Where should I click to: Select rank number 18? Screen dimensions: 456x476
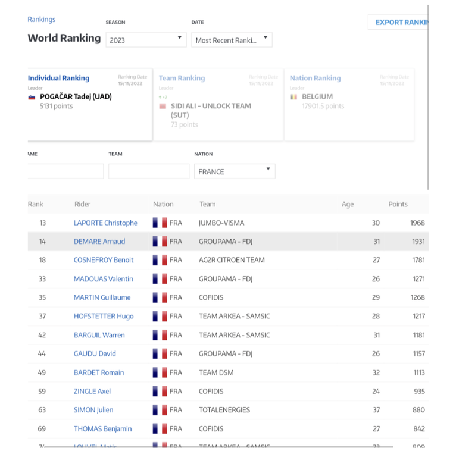[x=42, y=260]
